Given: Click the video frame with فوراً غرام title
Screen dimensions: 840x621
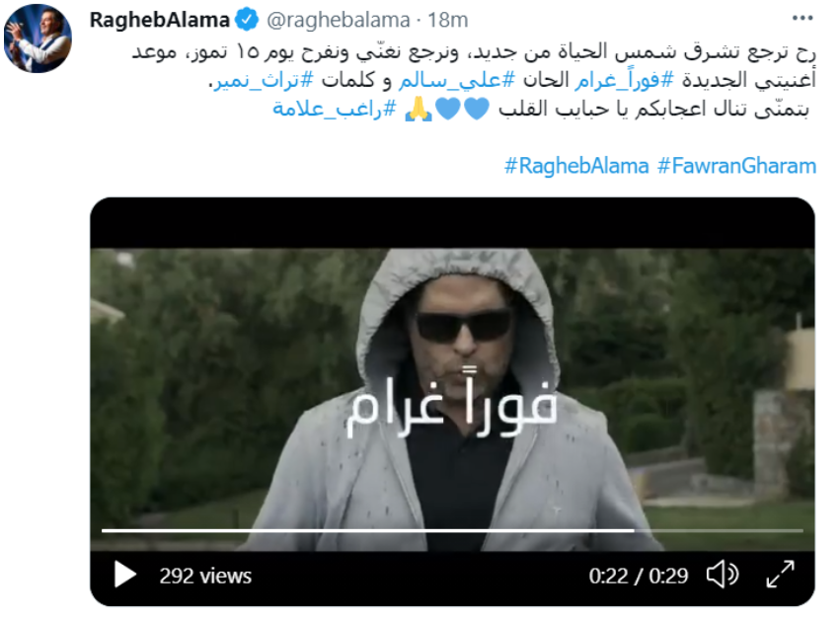Looking at the screenshot, I should (452, 399).
